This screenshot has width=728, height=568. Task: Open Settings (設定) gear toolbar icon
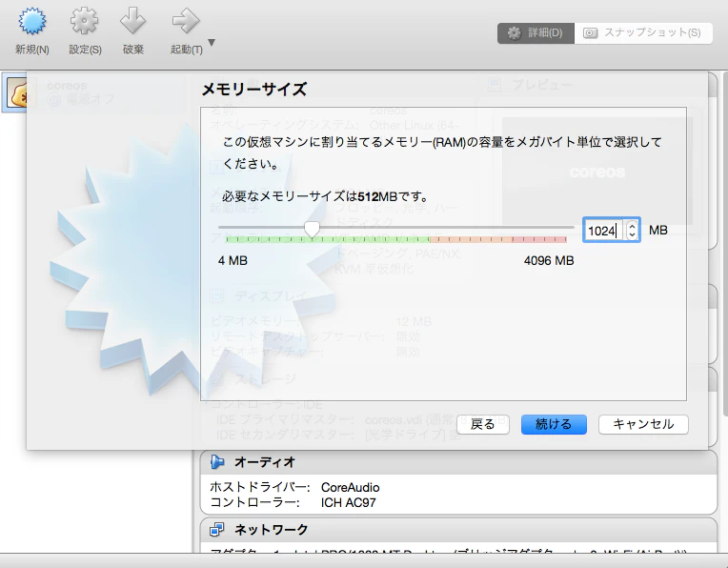[85, 21]
